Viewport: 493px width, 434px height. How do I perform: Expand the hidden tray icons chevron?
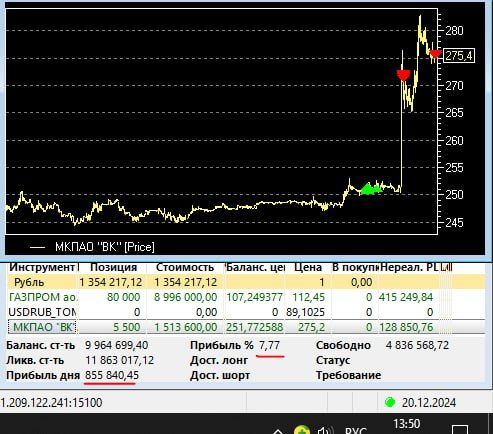278,431
